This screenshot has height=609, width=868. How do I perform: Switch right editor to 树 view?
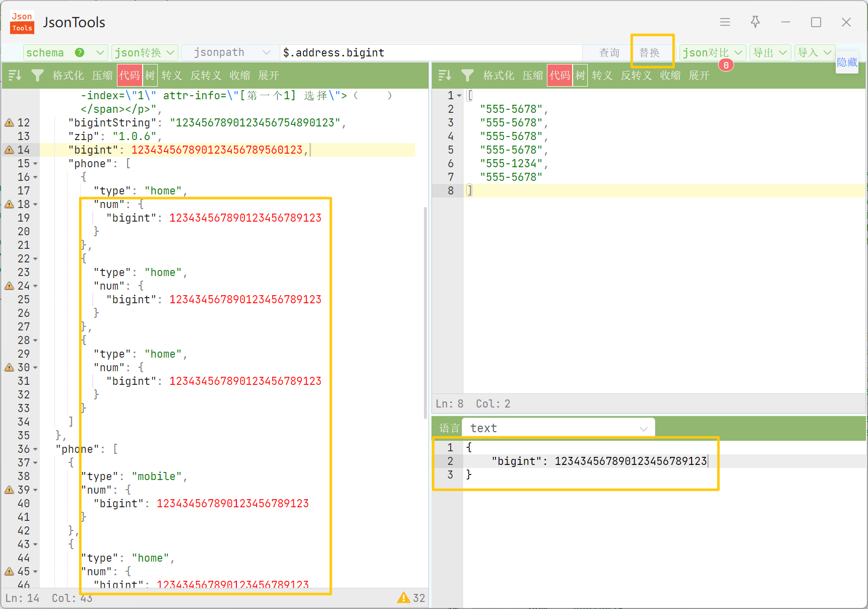[x=581, y=76]
